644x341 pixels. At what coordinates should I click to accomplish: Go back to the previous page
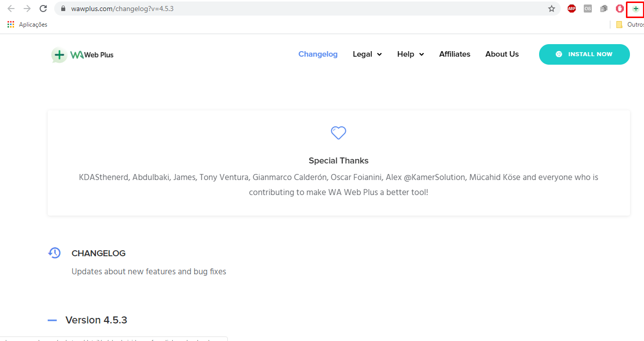(x=11, y=9)
